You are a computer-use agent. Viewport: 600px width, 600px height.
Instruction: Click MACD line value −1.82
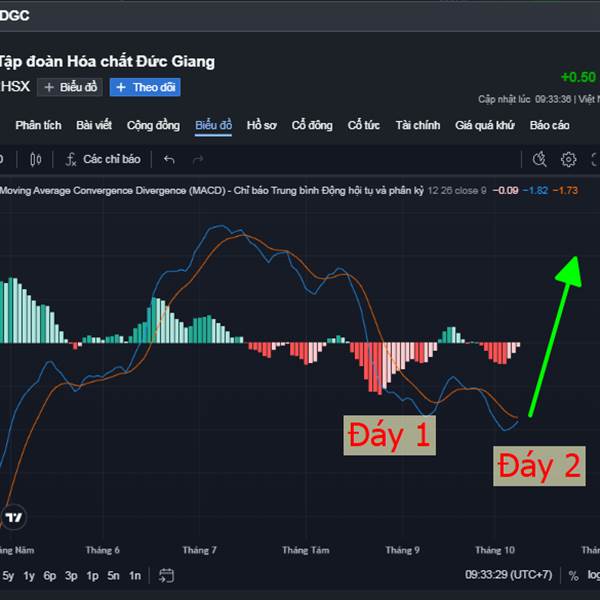(x=535, y=191)
